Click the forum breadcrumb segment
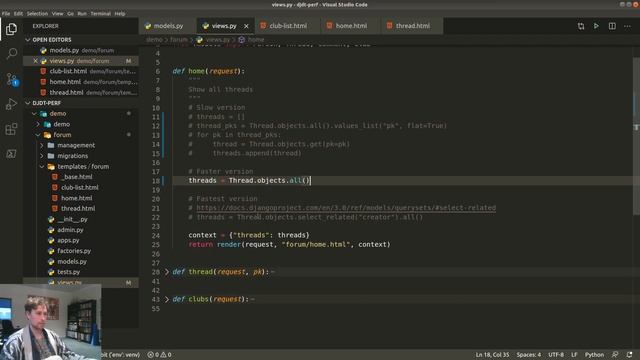 (179, 40)
